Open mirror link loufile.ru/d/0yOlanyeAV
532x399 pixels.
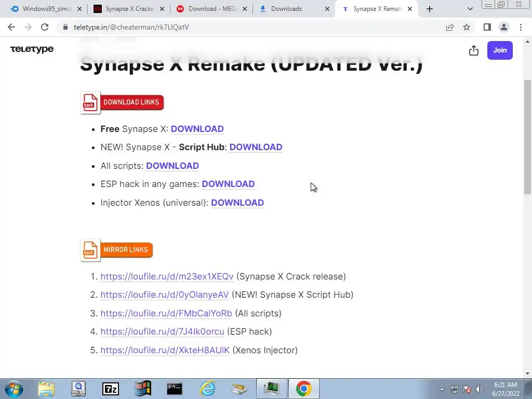pos(165,295)
